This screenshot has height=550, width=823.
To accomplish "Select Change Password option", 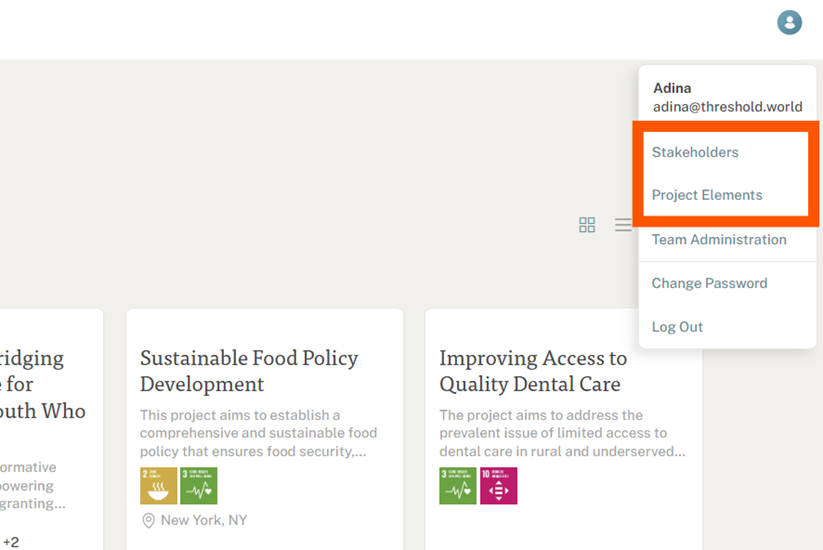I will click(x=709, y=283).
